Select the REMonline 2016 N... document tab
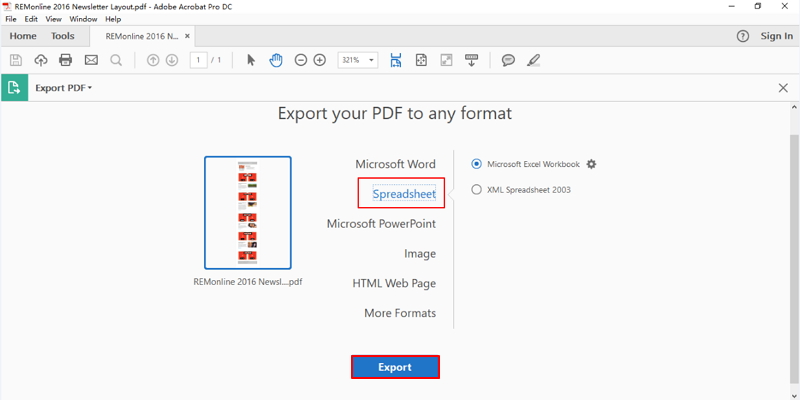 tap(142, 36)
